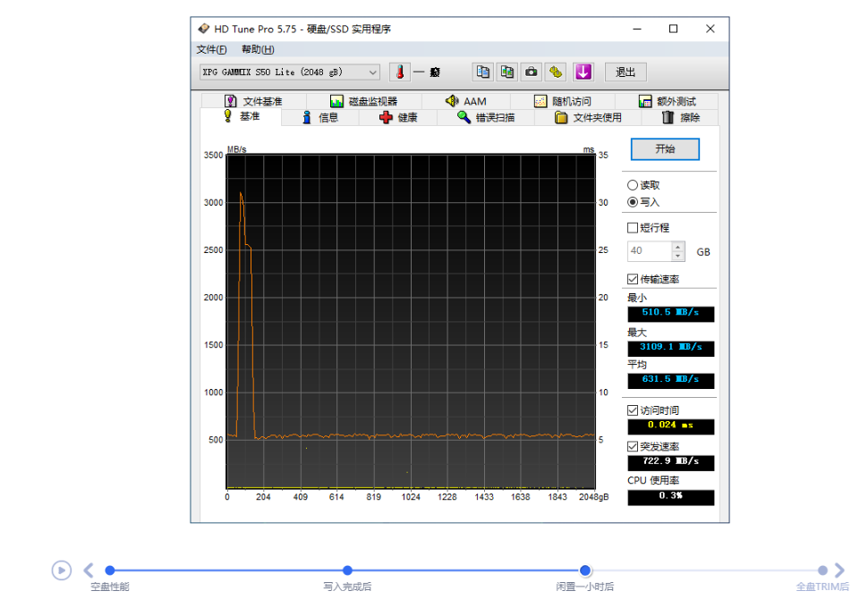Screen dimensions: 868x608
Task: Maximize the HD Tune Pro window
Action: tap(673, 29)
